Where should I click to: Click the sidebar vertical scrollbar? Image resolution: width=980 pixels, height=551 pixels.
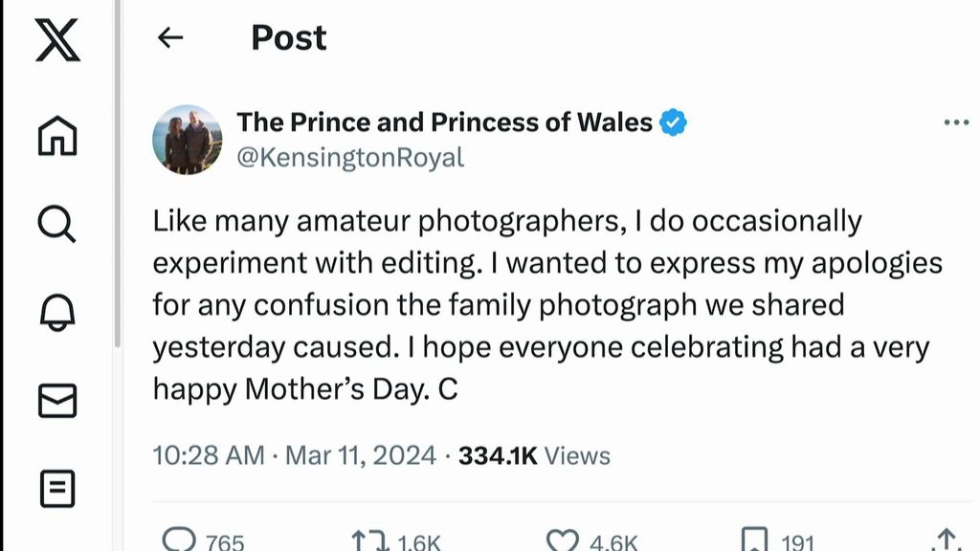coord(117,191)
